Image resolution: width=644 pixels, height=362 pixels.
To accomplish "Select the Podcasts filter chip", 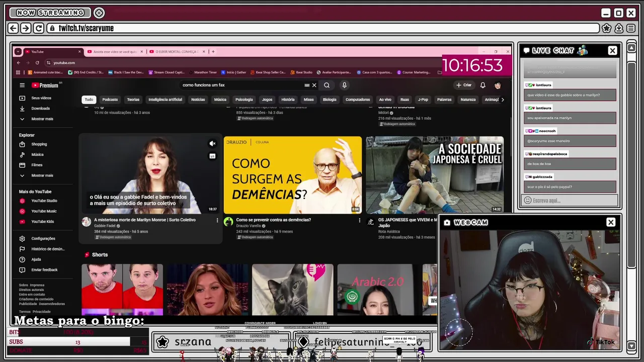I will tap(110, 100).
